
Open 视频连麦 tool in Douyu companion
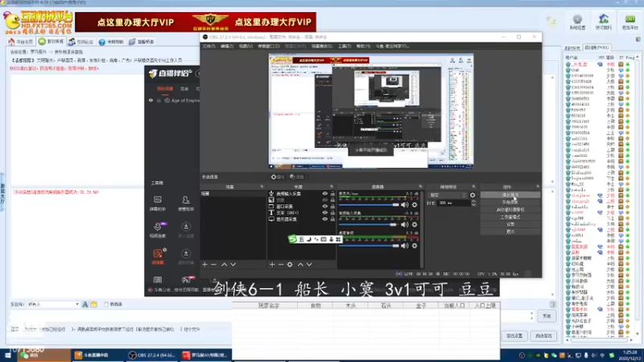click(158, 230)
